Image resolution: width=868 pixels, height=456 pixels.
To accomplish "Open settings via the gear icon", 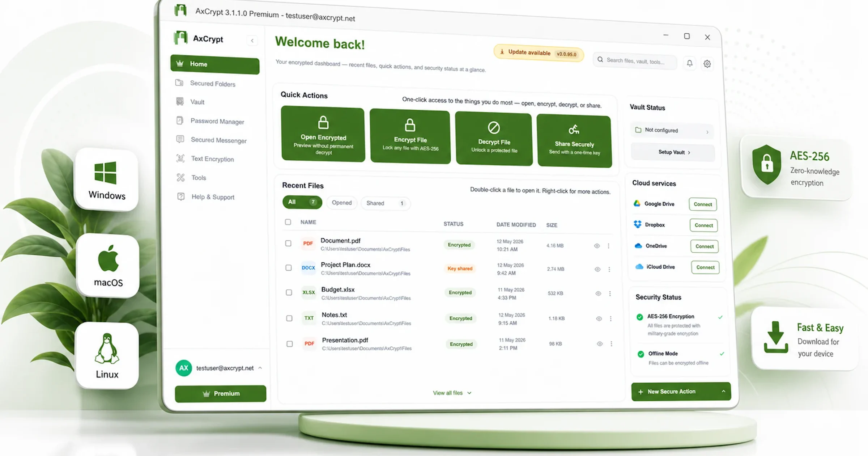I will pos(707,64).
